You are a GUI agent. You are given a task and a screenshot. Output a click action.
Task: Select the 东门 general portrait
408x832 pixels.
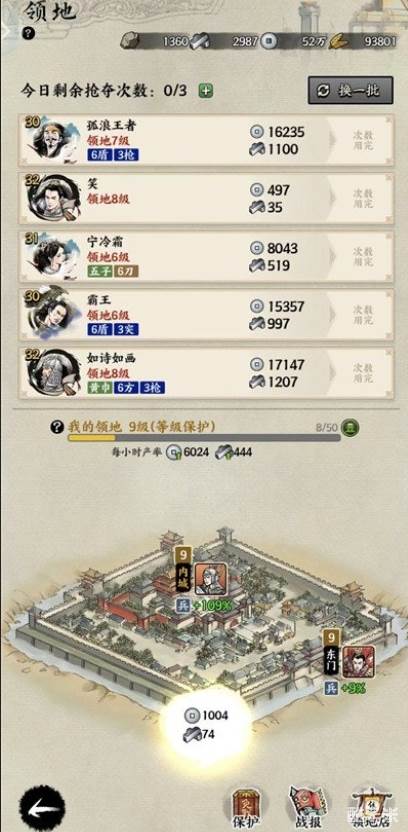click(358, 662)
